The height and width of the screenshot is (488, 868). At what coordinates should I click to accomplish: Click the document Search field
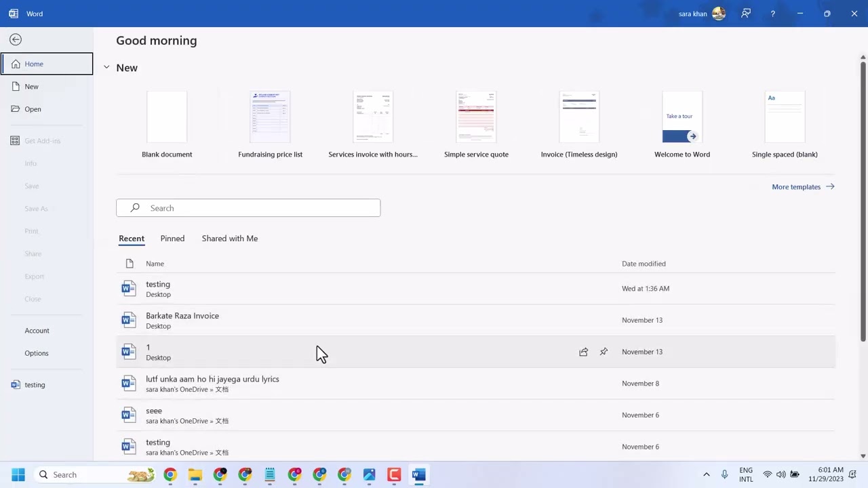(248, 208)
